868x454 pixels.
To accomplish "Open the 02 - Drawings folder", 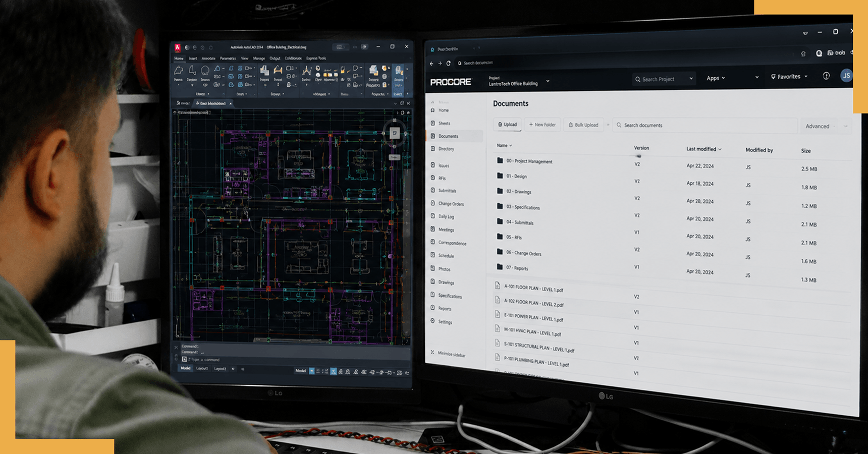I will point(514,191).
